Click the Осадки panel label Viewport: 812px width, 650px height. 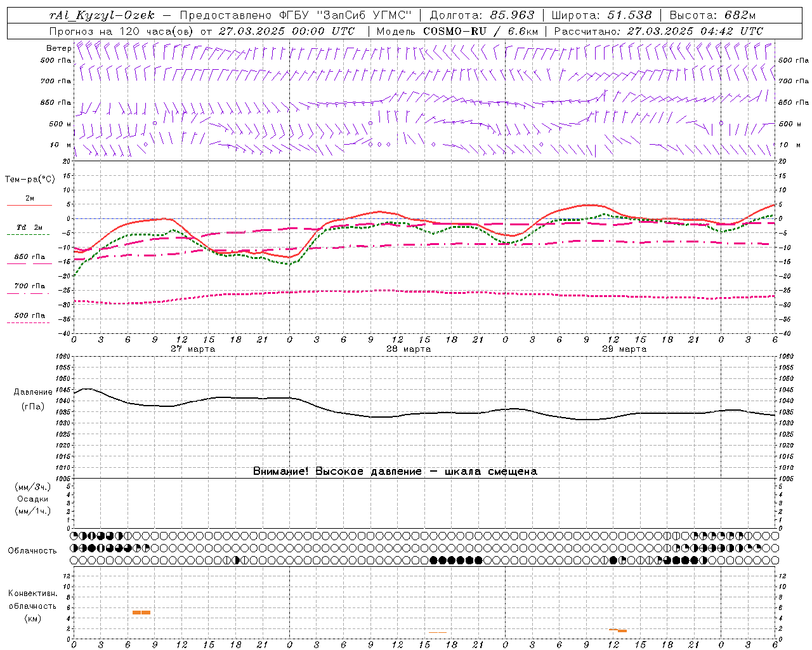(x=33, y=499)
